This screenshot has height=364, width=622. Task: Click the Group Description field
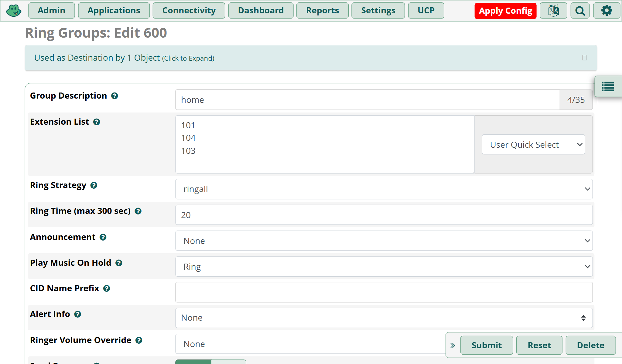367,100
